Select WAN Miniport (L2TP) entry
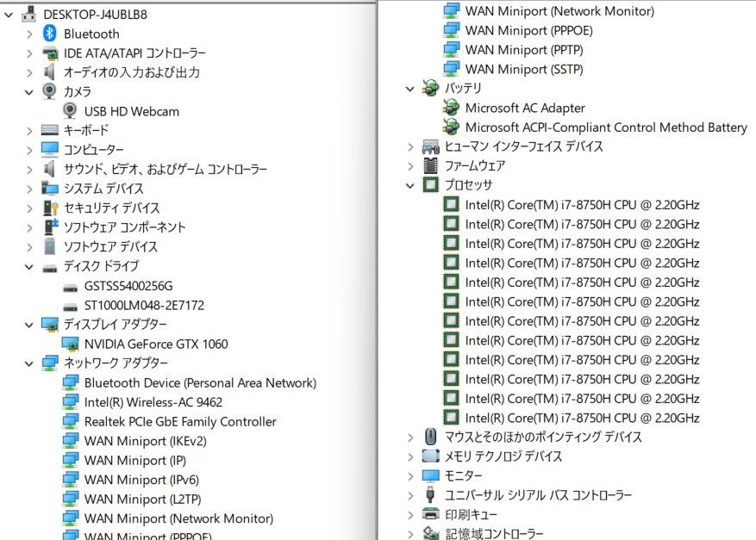The height and width of the screenshot is (540, 756). click(143, 499)
